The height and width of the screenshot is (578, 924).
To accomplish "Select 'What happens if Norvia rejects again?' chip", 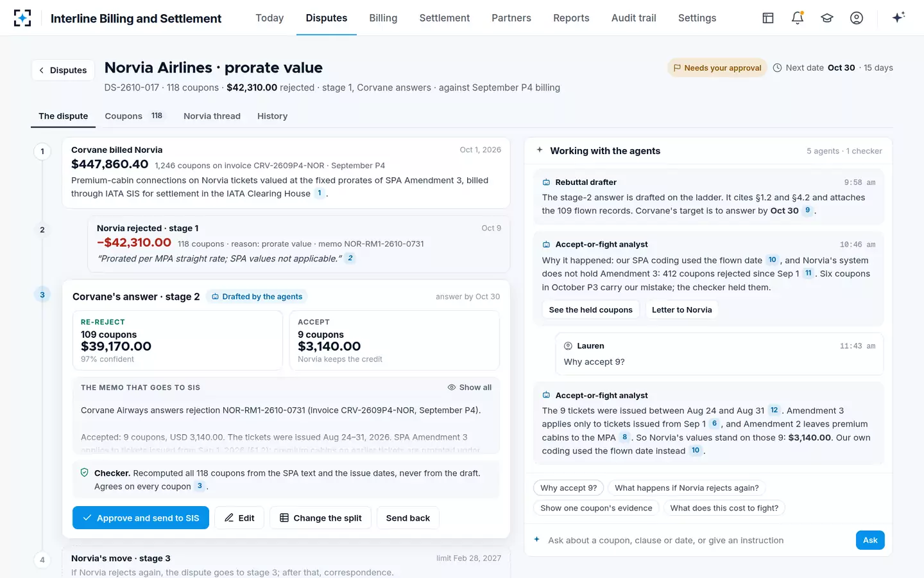I will point(687,488).
